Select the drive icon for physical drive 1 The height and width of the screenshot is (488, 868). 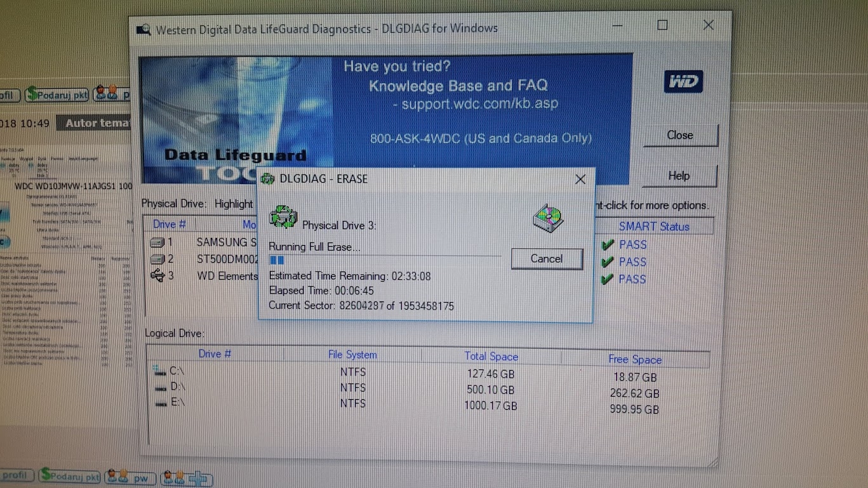click(157, 242)
